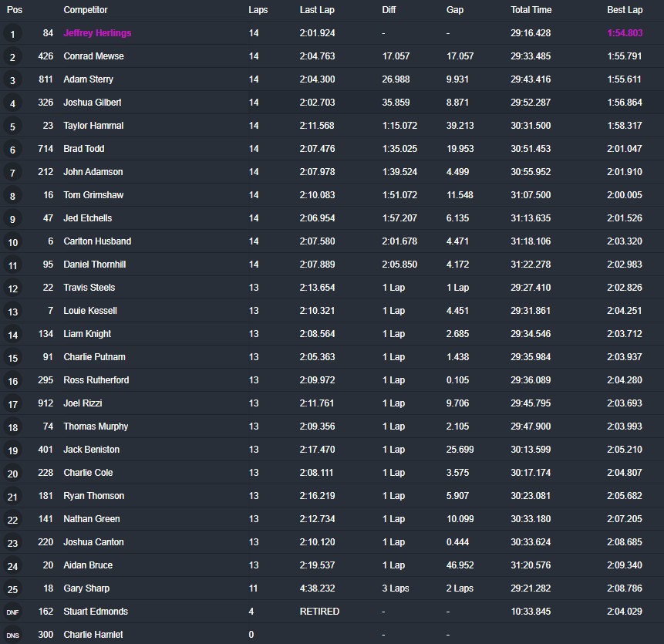Click rider number 811
Screen dimensions: 664x644
pyautogui.click(x=46, y=79)
